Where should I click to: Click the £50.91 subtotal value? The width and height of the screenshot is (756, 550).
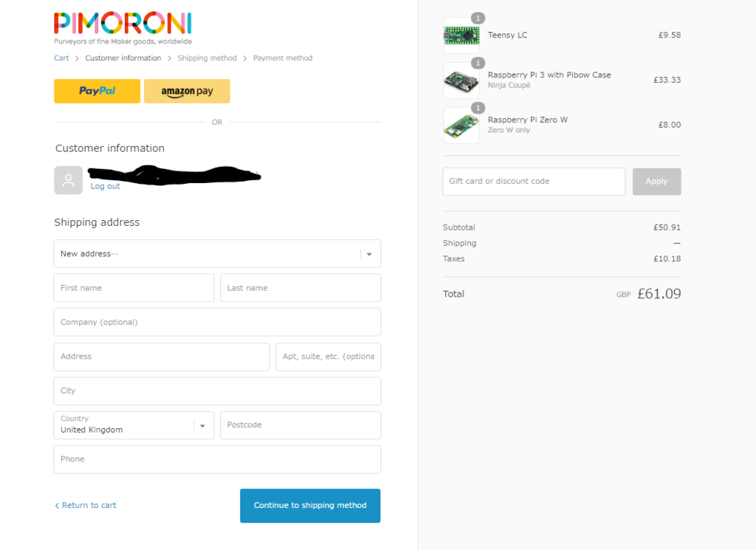(667, 227)
